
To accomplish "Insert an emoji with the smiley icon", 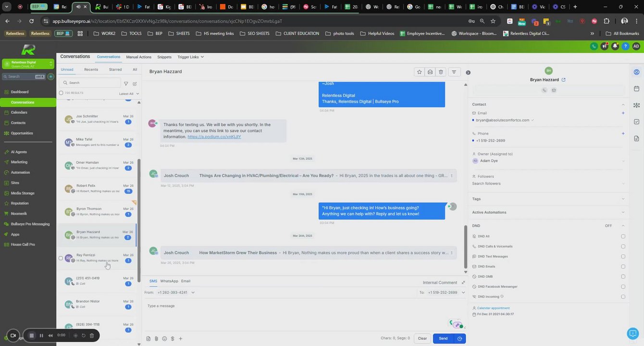I will coord(164,339).
